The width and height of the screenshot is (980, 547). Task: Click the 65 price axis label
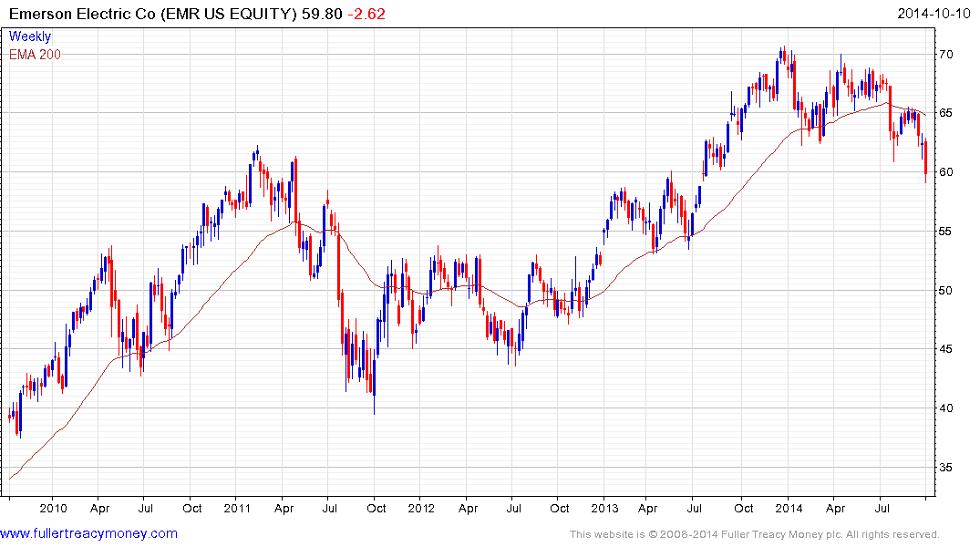(946, 113)
